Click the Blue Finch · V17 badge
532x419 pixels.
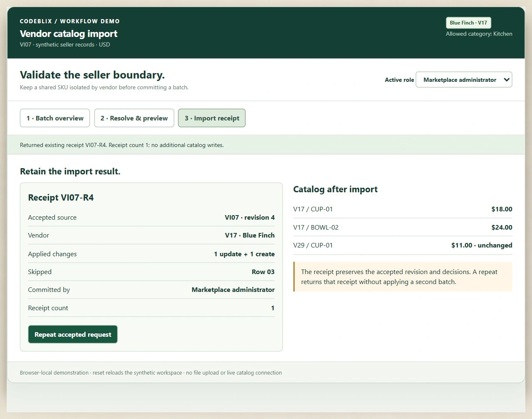tap(468, 23)
